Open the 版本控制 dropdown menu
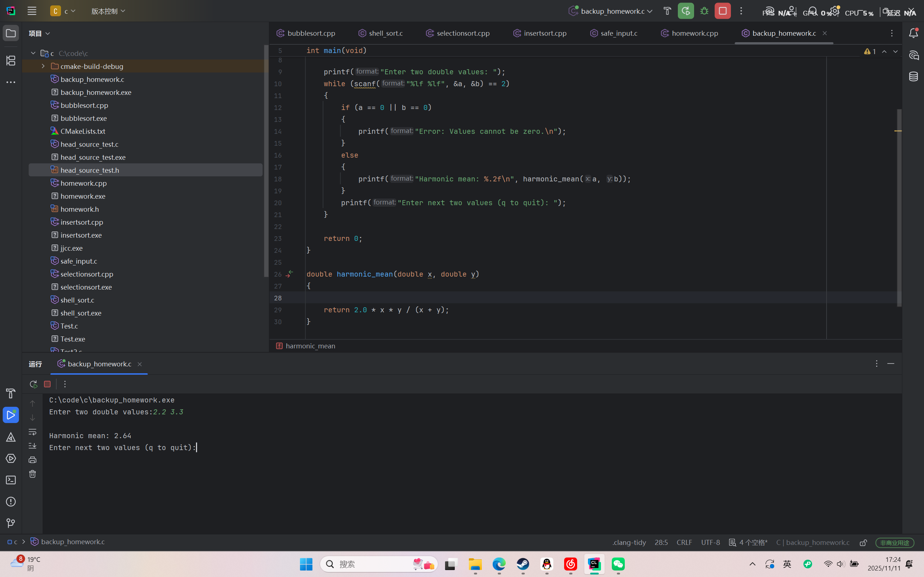The image size is (924, 577). pos(108,11)
